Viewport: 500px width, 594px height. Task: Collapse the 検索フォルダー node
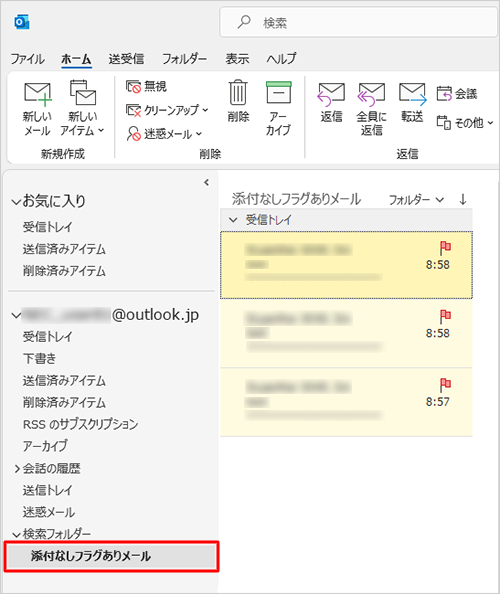click(x=16, y=535)
